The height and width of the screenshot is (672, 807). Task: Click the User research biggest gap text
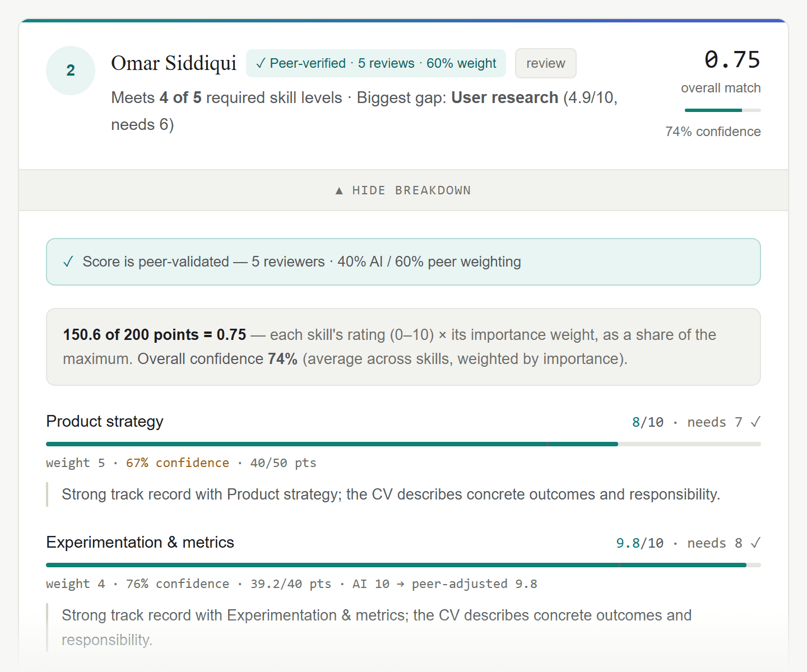point(504,97)
